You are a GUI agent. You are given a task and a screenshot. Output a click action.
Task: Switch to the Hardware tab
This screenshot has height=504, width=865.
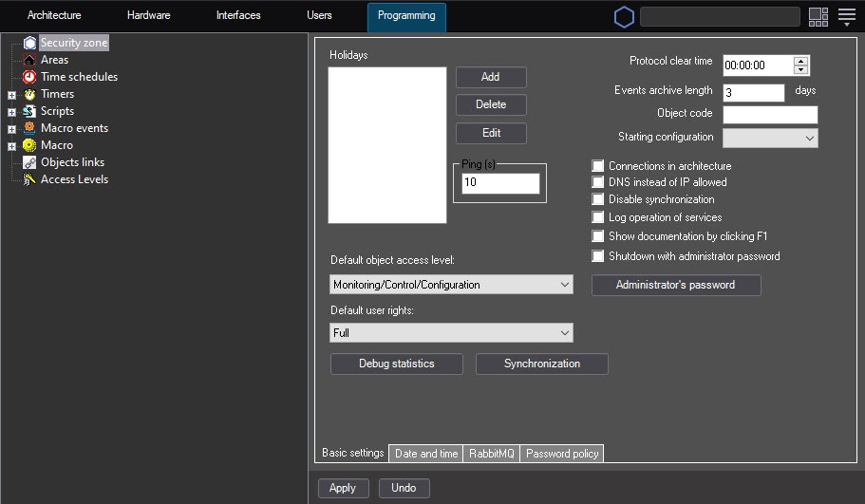(x=148, y=16)
